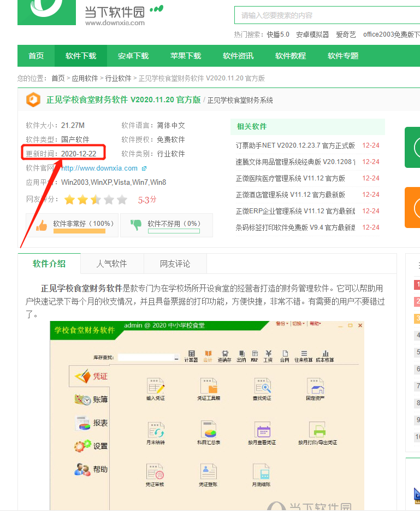
Task: Open the 合同 contract toolbar icon
Action: pos(285,355)
